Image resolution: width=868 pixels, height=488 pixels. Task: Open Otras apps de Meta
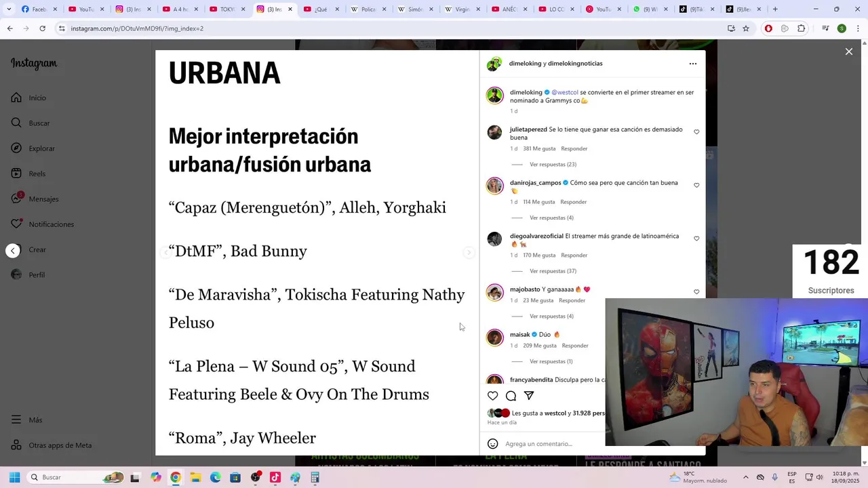point(51,445)
